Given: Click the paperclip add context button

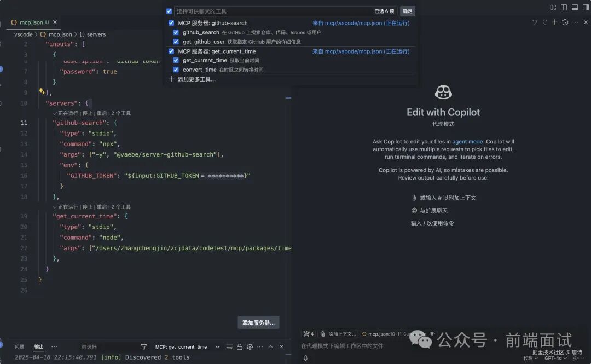Looking at the screenshot, I should pyautogui.click(x=323, y=334).
